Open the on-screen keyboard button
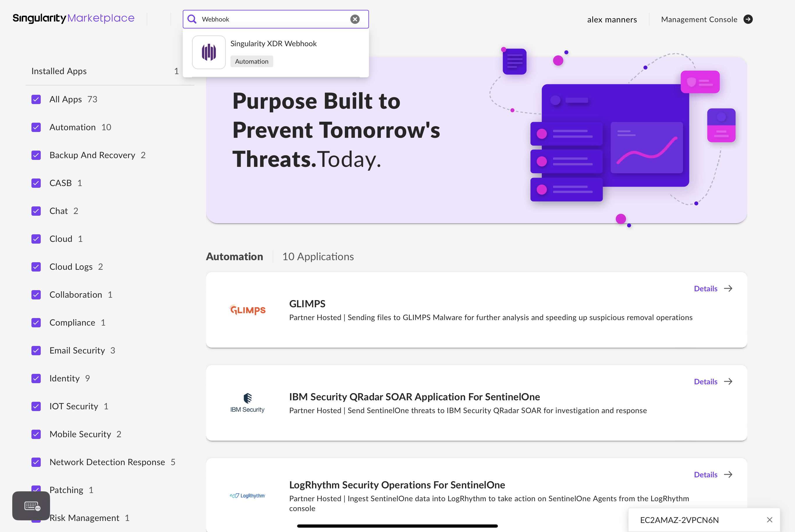Image resolution: width=795 pixels, height=532 pixels. click(x=31, y=506)
